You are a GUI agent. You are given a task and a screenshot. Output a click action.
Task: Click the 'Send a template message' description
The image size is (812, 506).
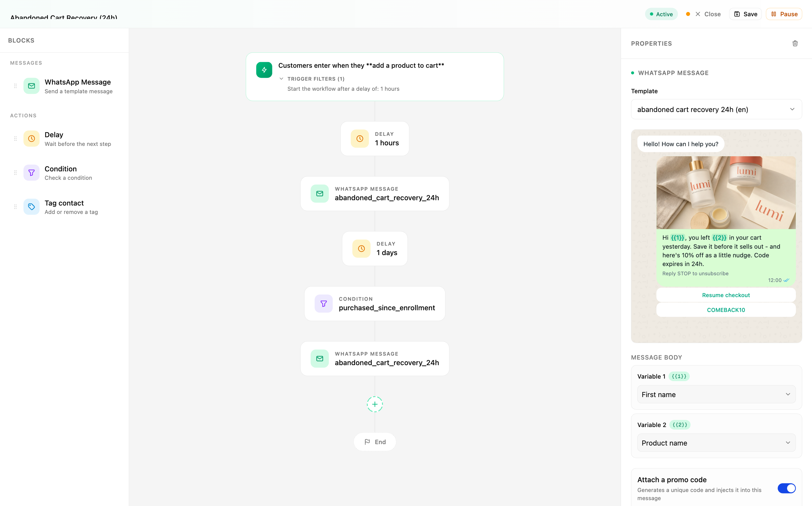[79, 91]
